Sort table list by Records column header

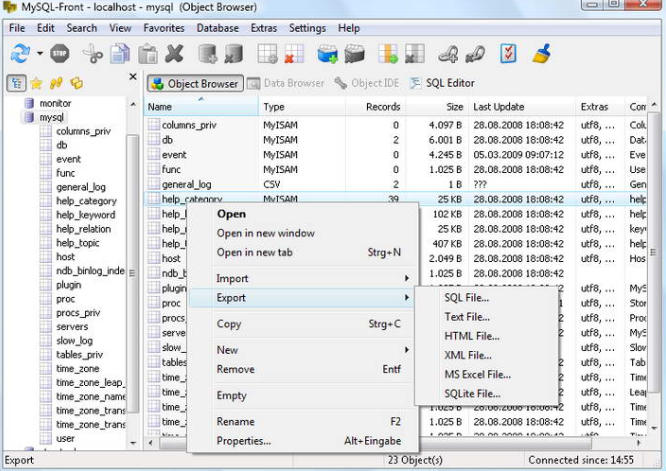tap(382, 106)
